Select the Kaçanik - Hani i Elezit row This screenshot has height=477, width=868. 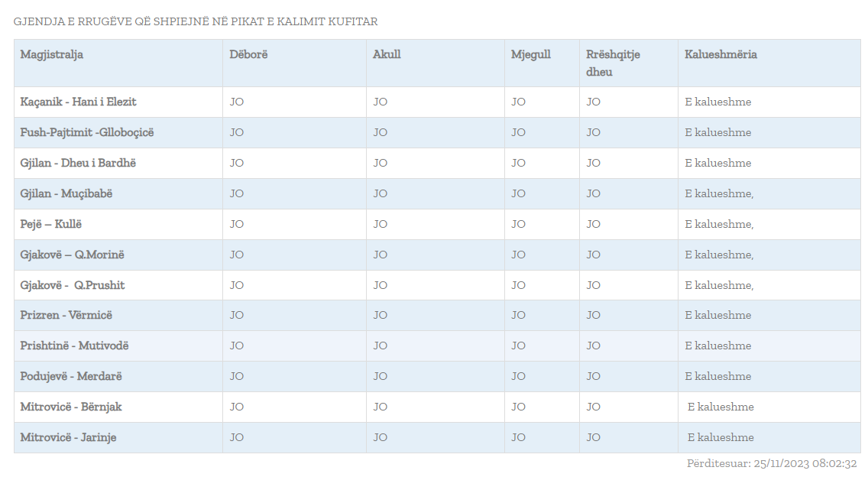[x=79, y=102]
